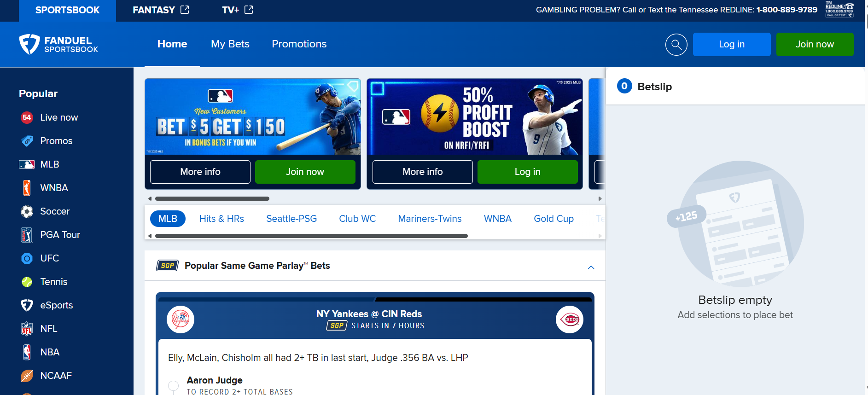The width and height of the screenshot is (868, 395).
Task: Select the Club WC quick link
Action: click(x=357, y=219)
